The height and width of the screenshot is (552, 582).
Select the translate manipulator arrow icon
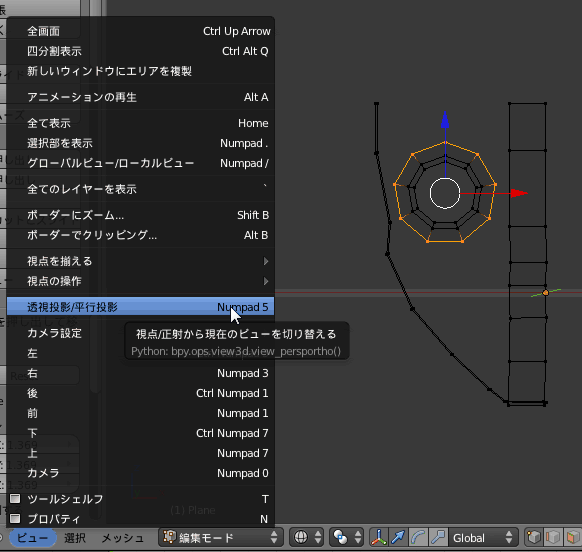tap(398, 537)
